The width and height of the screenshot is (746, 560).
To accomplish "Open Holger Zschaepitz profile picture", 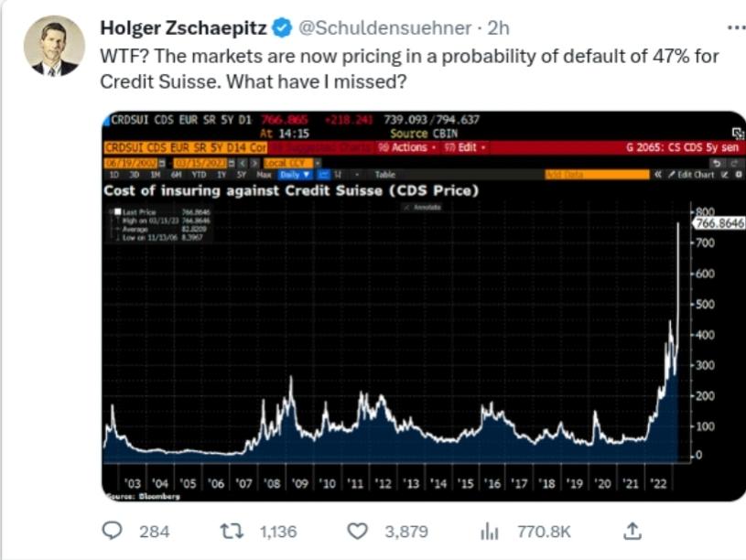I will (55, 45).
